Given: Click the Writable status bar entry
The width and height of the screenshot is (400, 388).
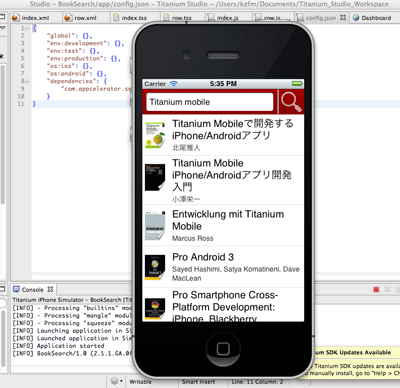Looking at the screenshot, I should pyautogui.click(x=140, y=382).
